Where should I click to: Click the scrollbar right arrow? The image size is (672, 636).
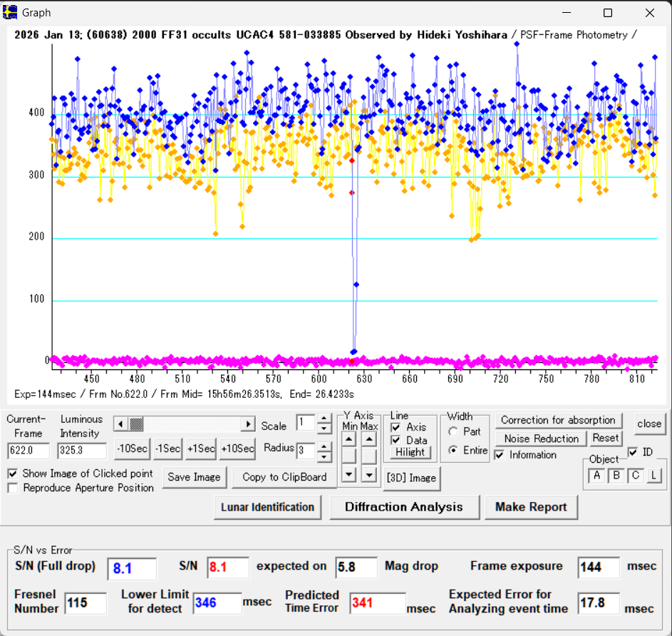coord(248,424)
